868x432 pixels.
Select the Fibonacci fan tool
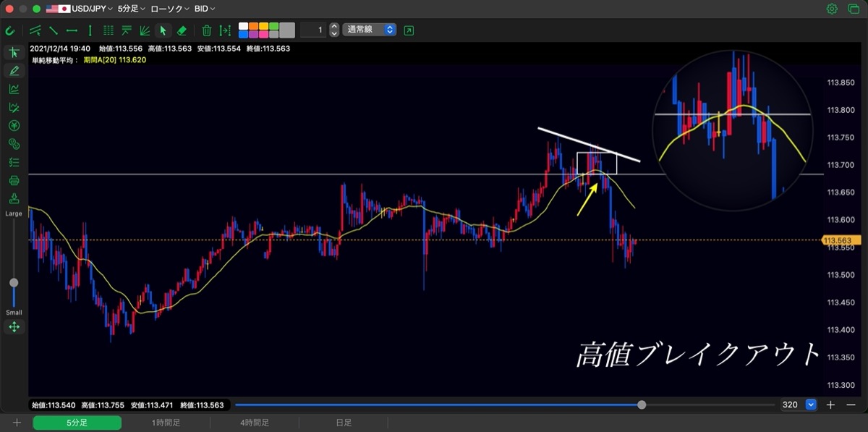145,30
